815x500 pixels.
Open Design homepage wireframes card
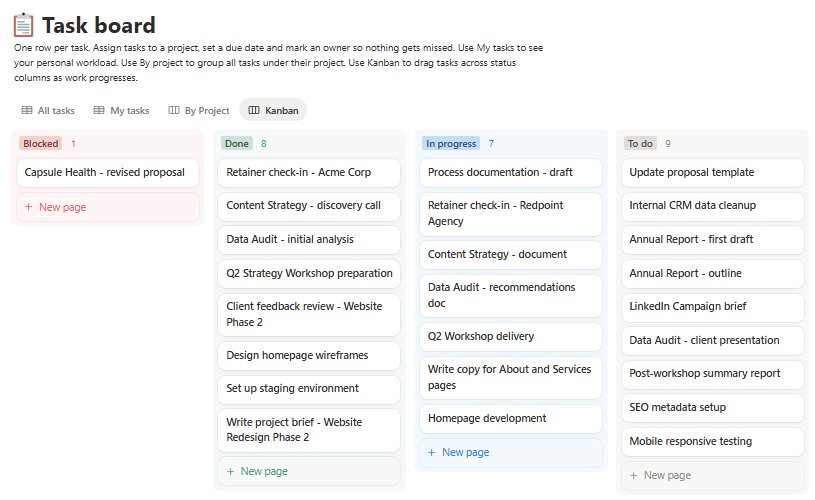click(309, 356)
